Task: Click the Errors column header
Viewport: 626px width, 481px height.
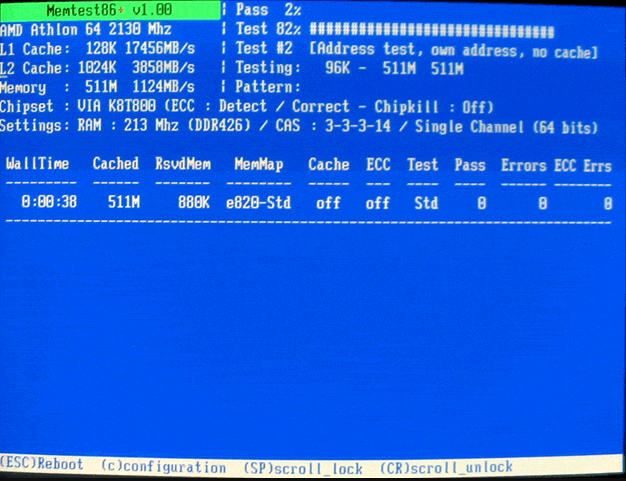Action: (x=523, y=166)
